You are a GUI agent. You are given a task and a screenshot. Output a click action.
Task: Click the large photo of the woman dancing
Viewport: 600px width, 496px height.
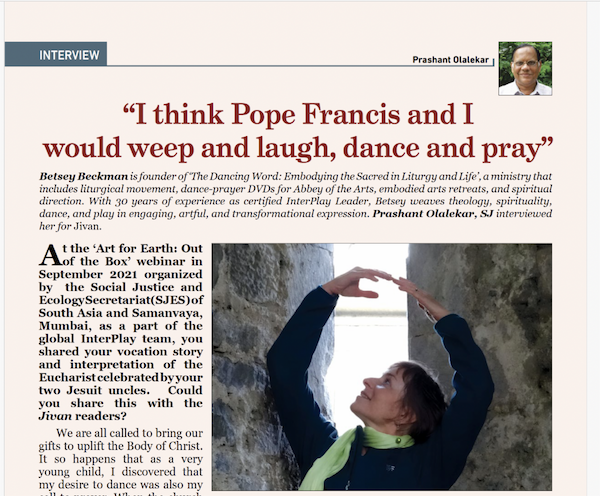(x=382, y=367)
